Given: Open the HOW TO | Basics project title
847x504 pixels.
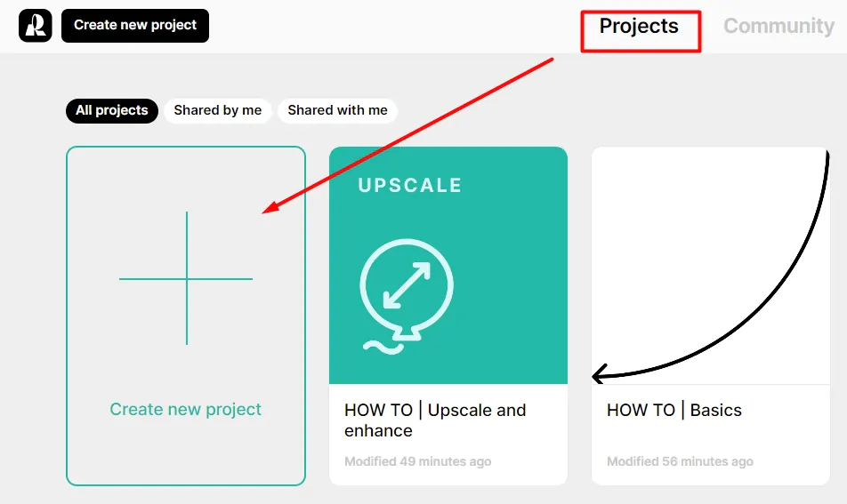Looking at the screenshot, I should (674, 411).
